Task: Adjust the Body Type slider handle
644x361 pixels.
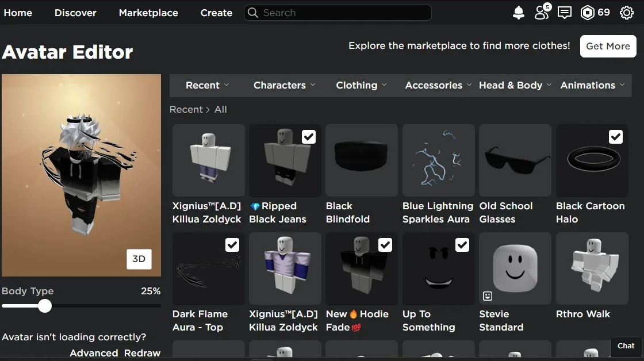Action: pos(45,306)
